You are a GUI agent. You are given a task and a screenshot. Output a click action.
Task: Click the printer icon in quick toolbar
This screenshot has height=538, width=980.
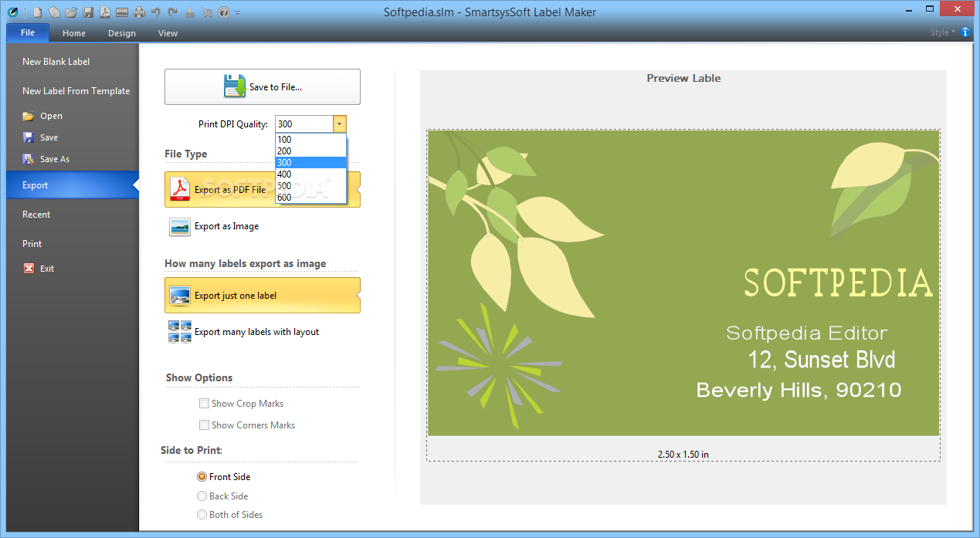tap(139, 12)
